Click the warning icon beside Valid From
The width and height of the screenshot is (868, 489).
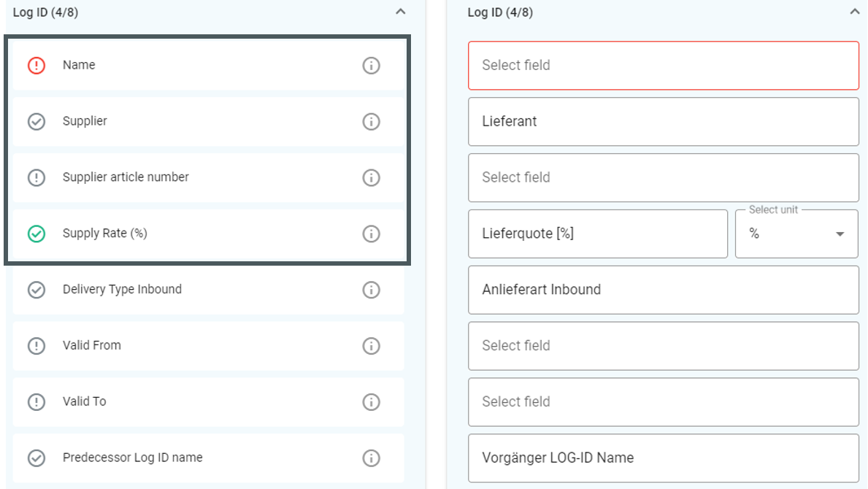pos(37,346)
